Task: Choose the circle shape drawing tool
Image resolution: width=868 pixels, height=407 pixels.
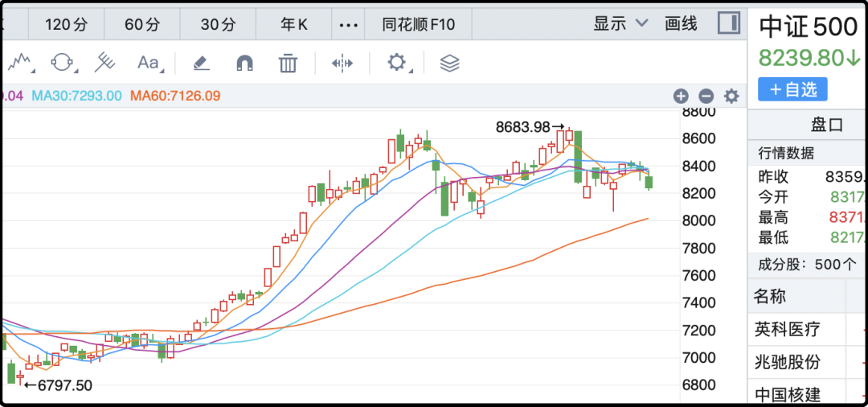Action: coord(62,63)
